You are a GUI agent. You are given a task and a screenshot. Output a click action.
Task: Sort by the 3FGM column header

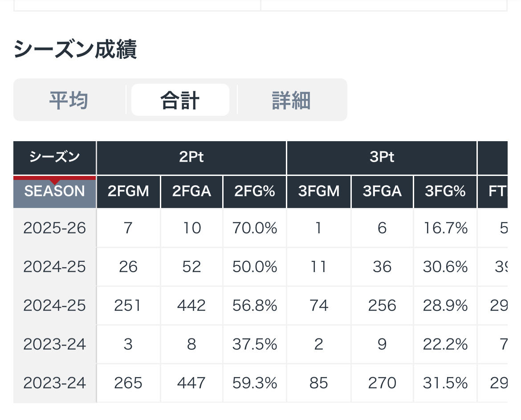point(319,192)
